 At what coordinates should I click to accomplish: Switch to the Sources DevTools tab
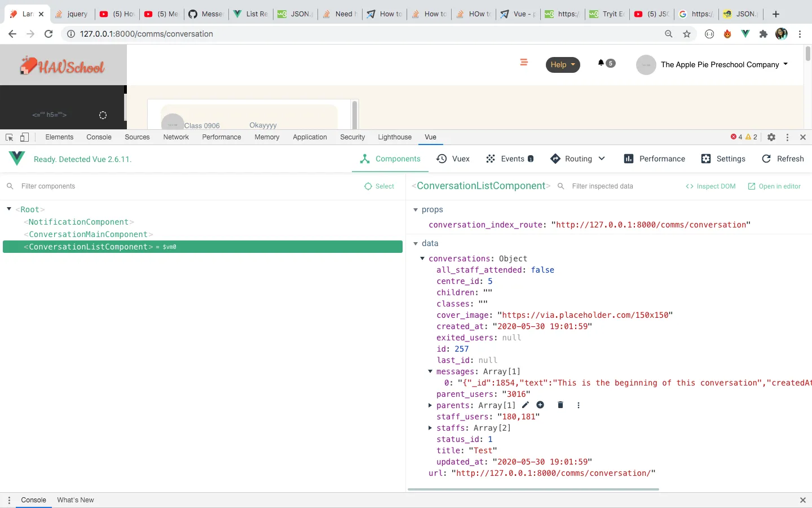tap(137, 137)
